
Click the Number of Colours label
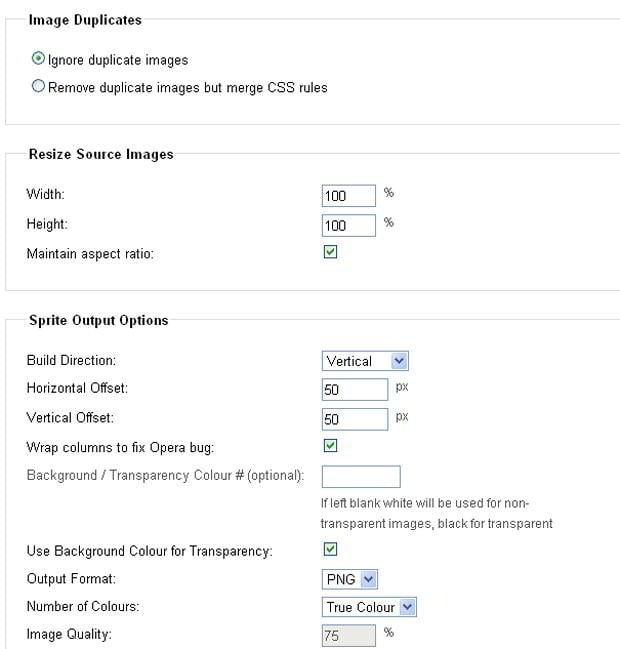[83, 606]
